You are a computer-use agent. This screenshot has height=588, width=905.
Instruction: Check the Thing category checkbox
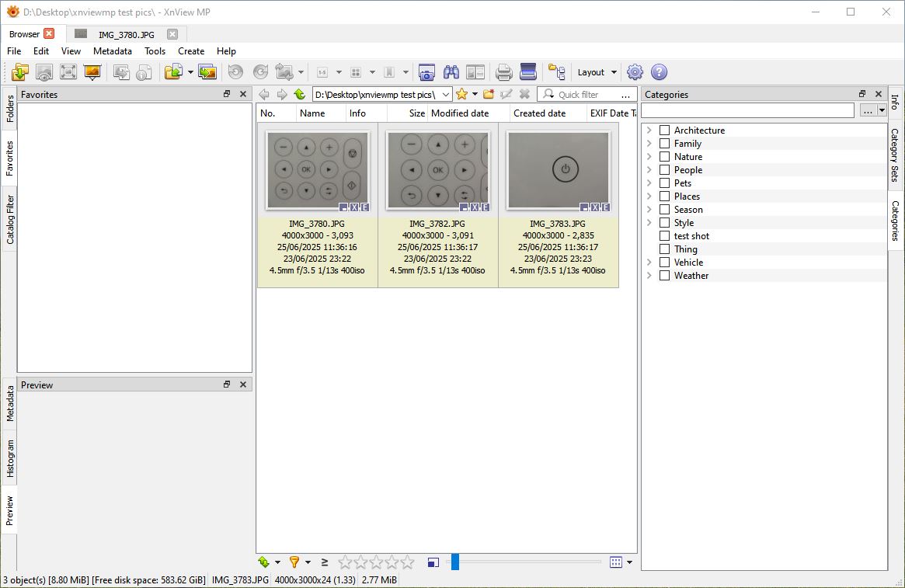pyautogui.click(x=664, y=249)
